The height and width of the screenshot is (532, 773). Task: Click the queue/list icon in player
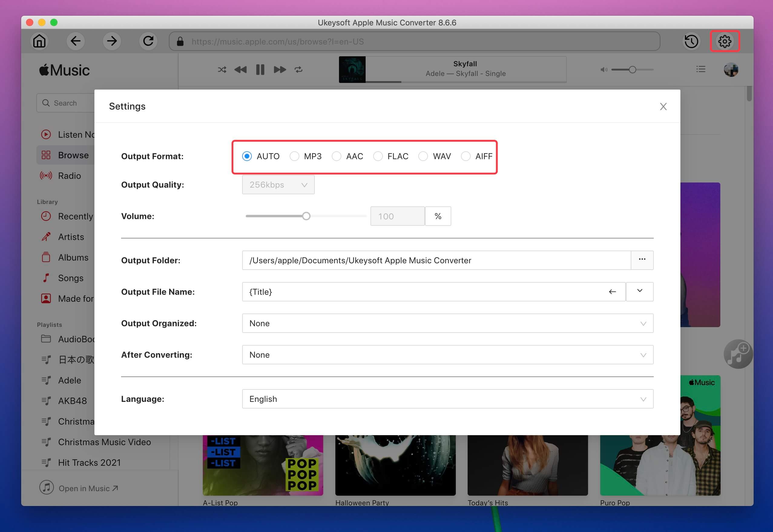click(x=700, y=69)
